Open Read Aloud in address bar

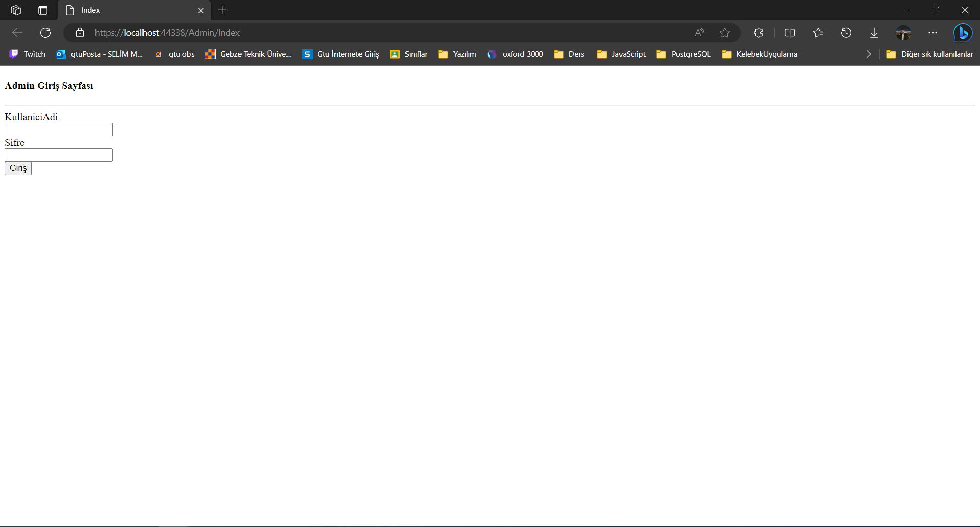pyautogui.click(x=699, y=33)
